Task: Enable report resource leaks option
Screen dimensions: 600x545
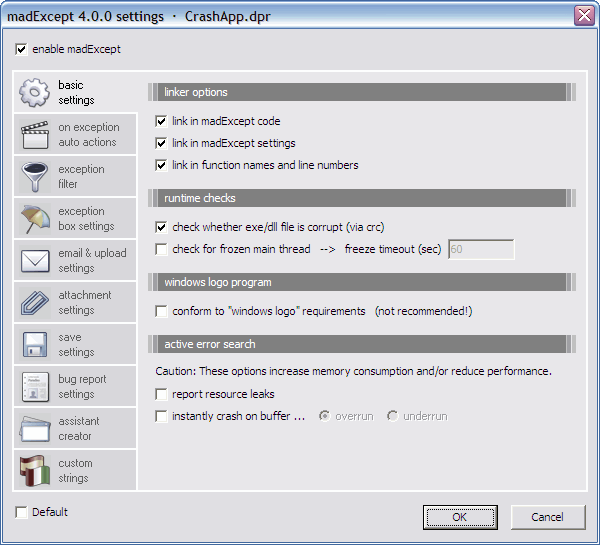Action: [x=162, y=395]
